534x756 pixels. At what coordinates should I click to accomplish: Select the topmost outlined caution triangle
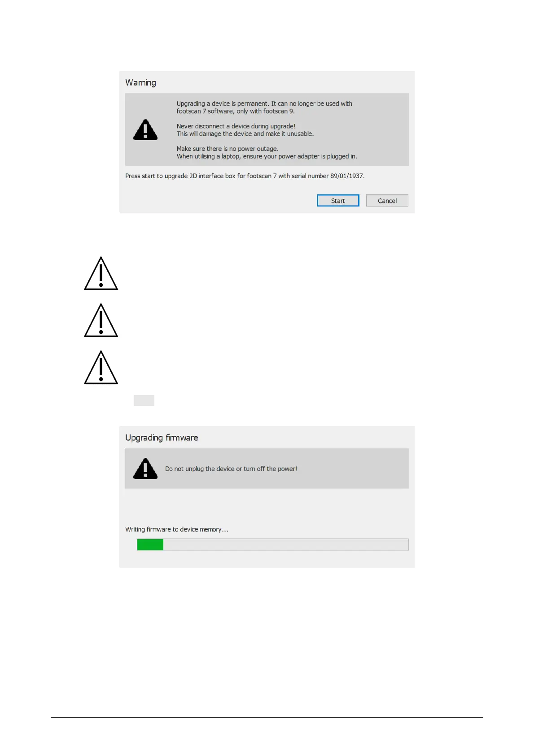101,273
